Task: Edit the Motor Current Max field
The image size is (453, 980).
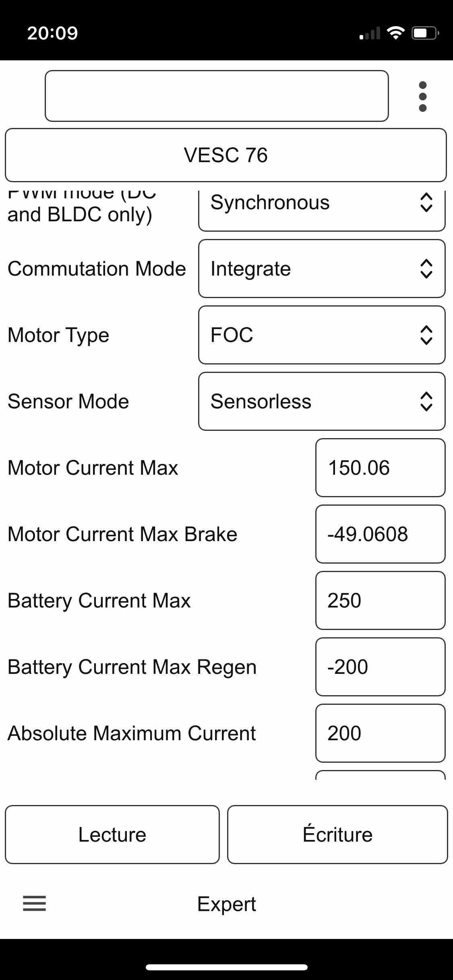Action: [380, 468]
